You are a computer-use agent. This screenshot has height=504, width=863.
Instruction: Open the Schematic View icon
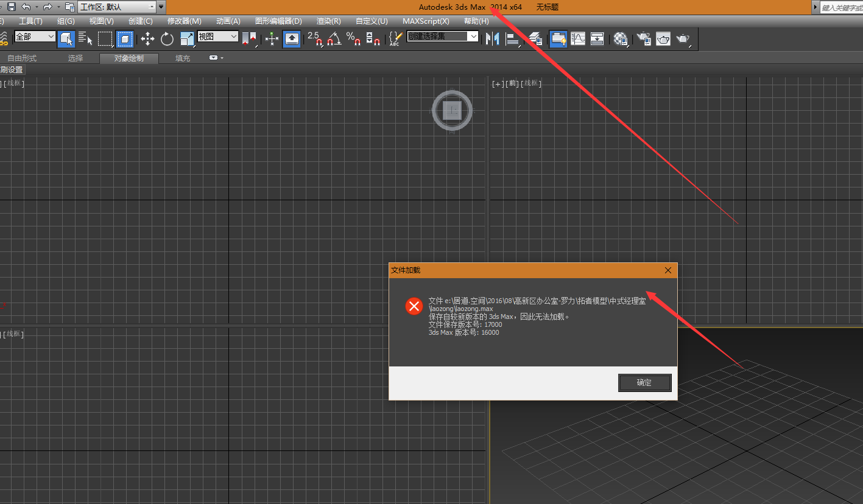[x=597, y=39]
